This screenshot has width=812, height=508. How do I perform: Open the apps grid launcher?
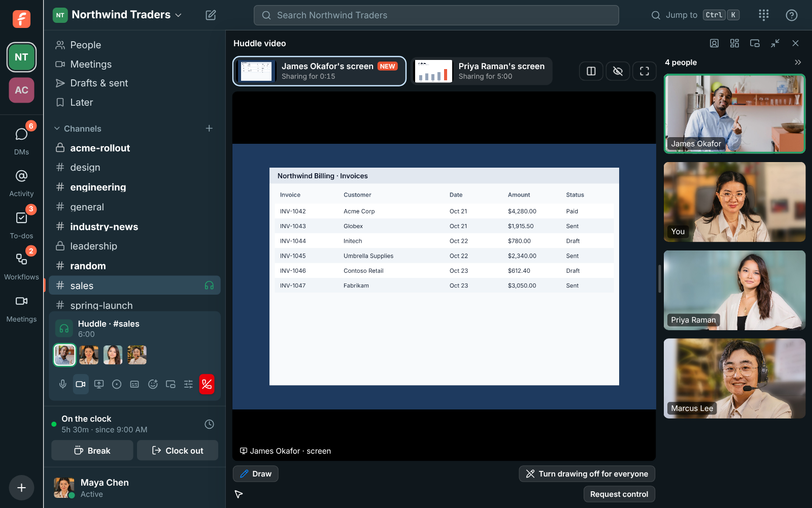[x=764, y=15]
